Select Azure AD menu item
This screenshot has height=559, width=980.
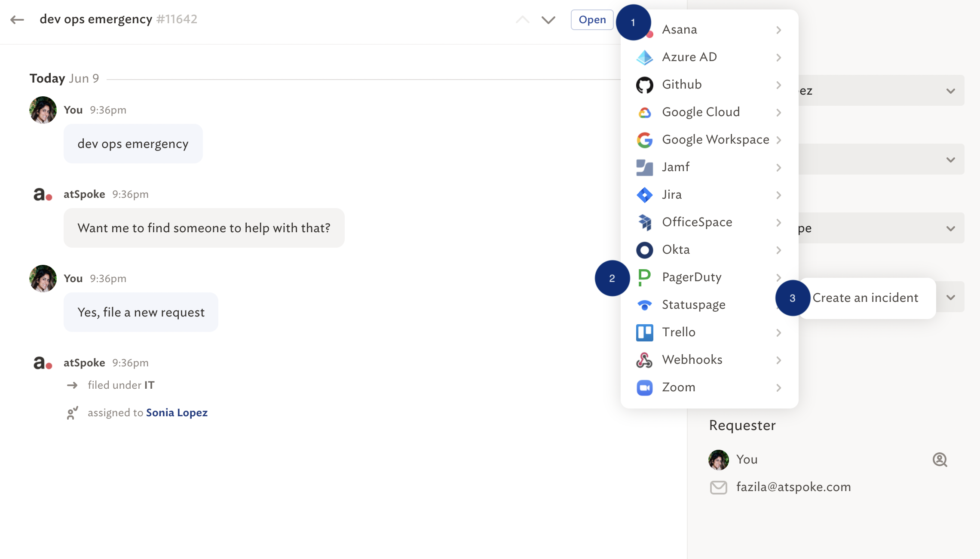coord(709,57)
